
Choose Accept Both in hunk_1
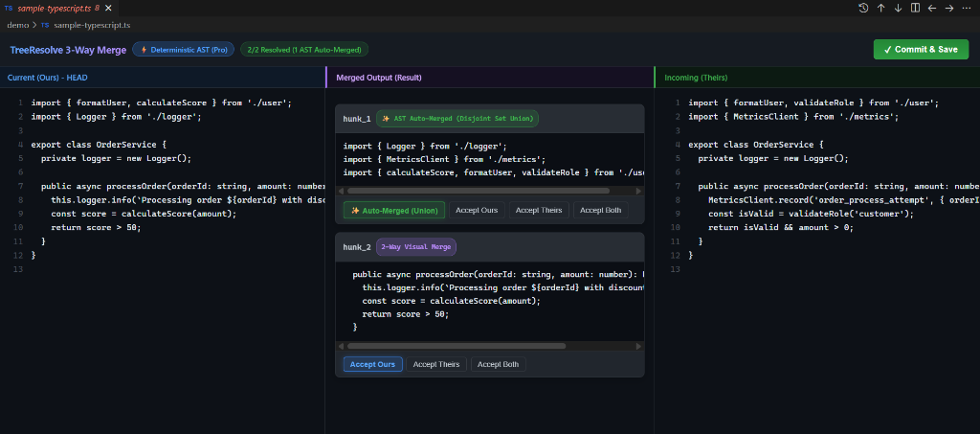point(600,210)
